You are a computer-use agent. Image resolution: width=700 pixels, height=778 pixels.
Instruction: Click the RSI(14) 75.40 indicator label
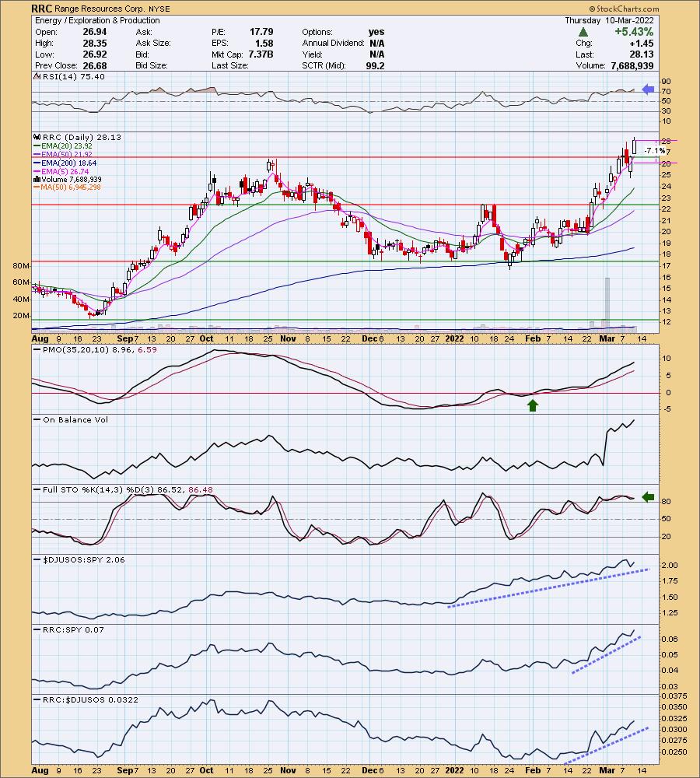coord(69,76)
